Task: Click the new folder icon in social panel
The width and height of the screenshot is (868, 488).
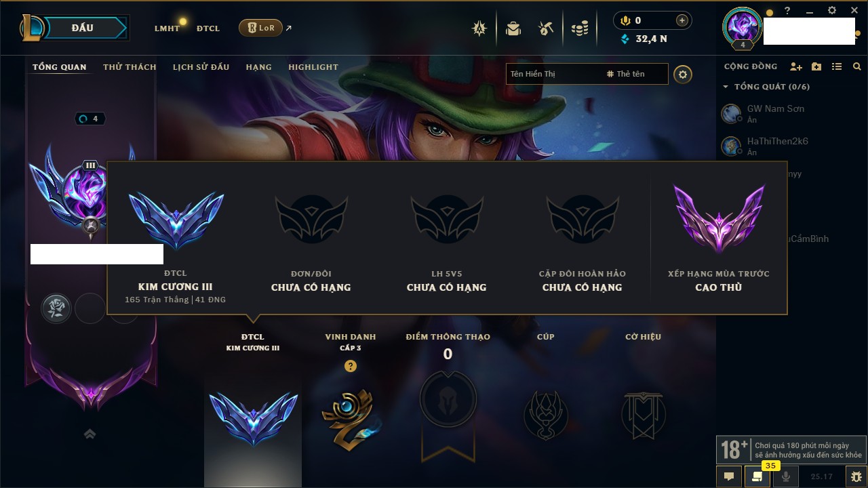Action: pyautogui.click(x=816, y=66)
